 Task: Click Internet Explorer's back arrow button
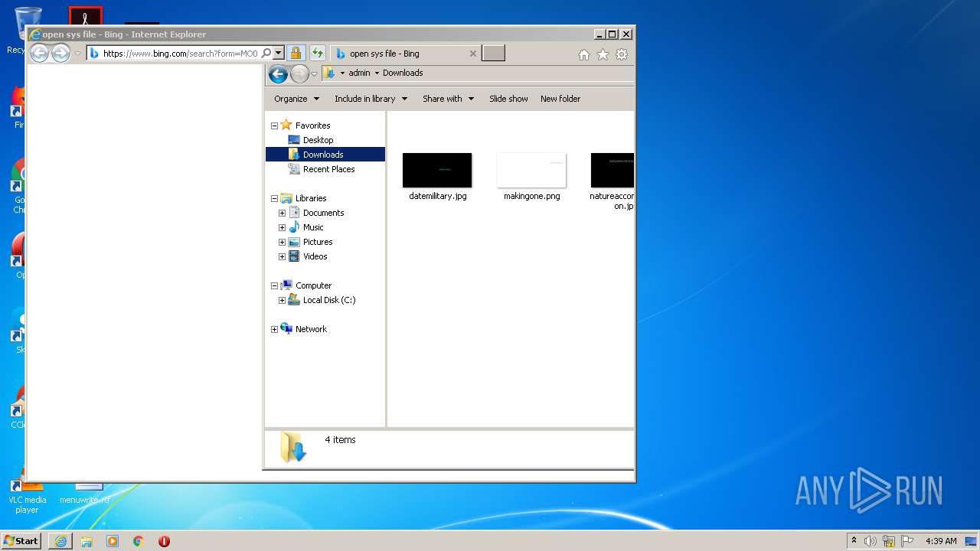pyautogui.click(x=39, y=54)
